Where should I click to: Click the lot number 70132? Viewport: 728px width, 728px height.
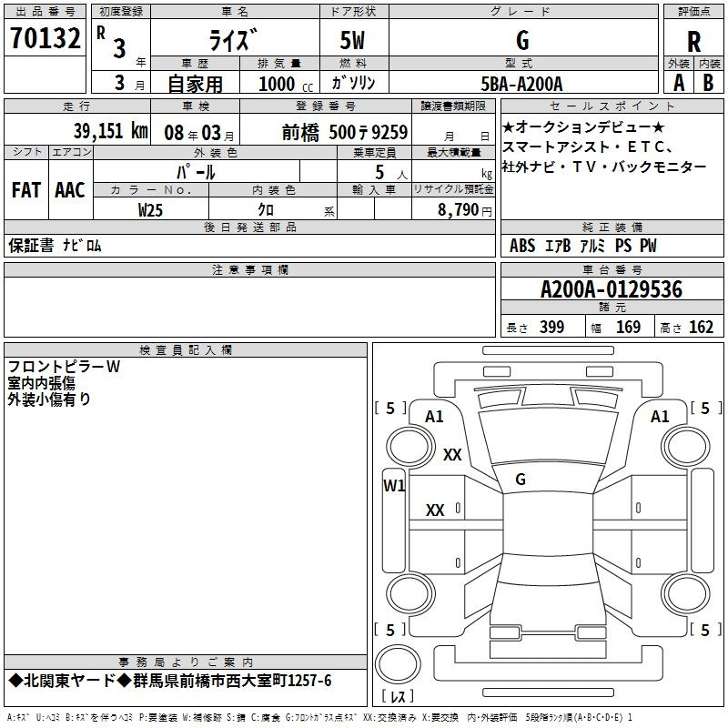(45, 38)
